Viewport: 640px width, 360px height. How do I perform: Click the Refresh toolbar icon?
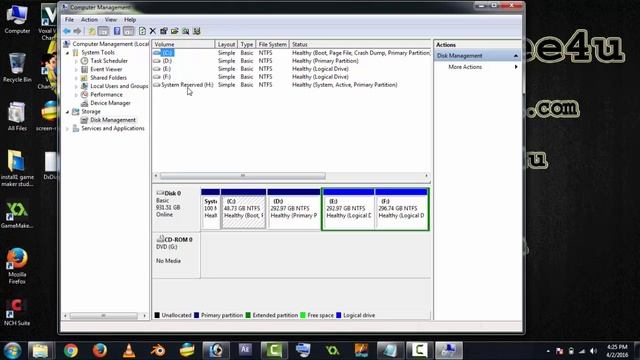tap(142, 31)
